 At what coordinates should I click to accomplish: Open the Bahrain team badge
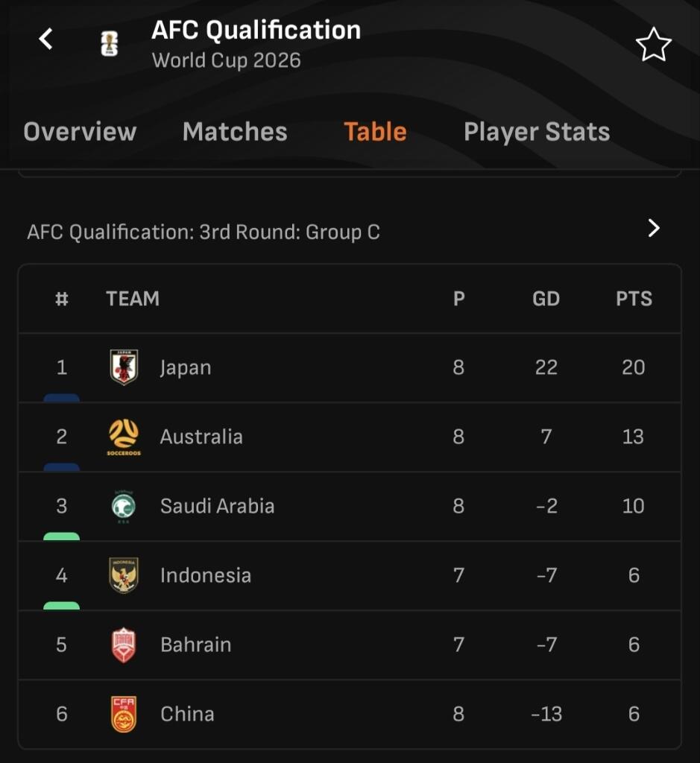tap(124, 645)
